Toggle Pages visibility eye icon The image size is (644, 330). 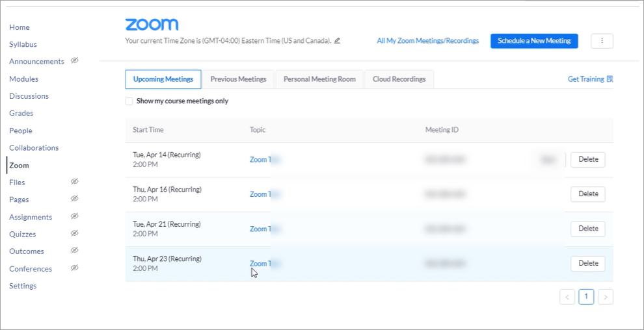click(74, 199)
